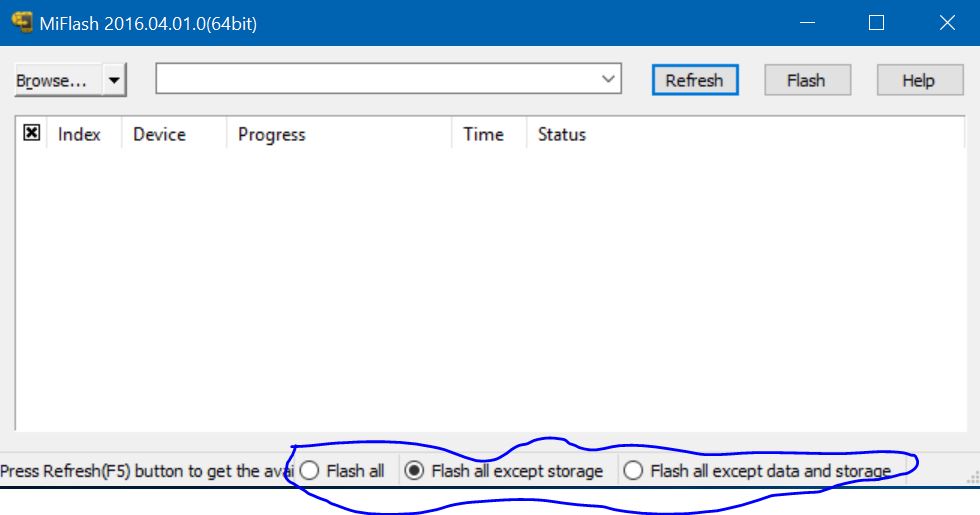Maximize the MiFlash window
Image resolution: width=980 pixels, height=515 pixels.
click(876, 22)
